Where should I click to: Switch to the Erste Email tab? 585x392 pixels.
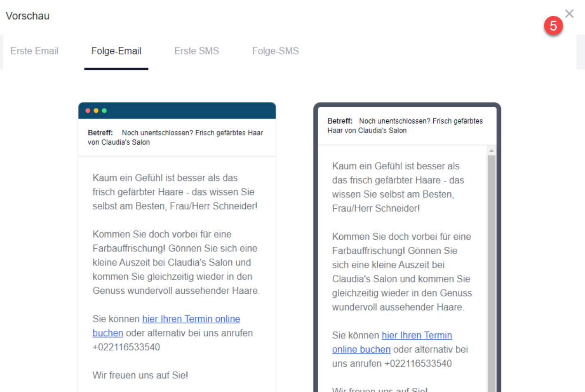(34, 51)
